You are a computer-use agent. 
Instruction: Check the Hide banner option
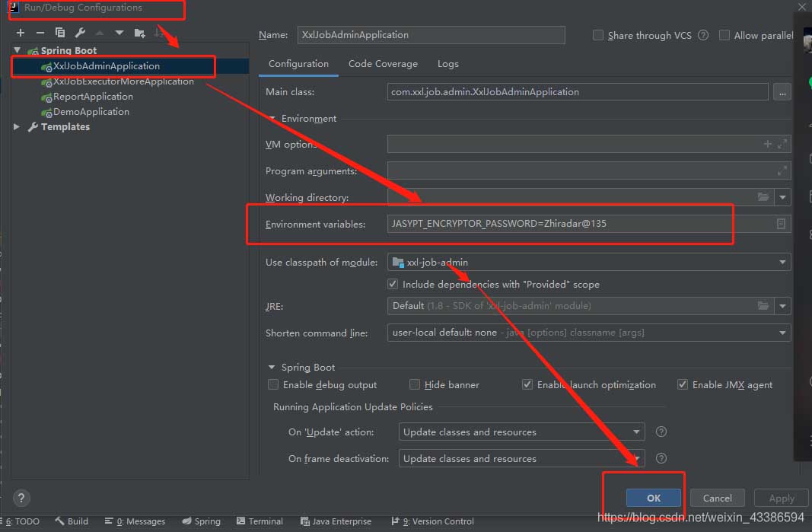tap(415, 385)
